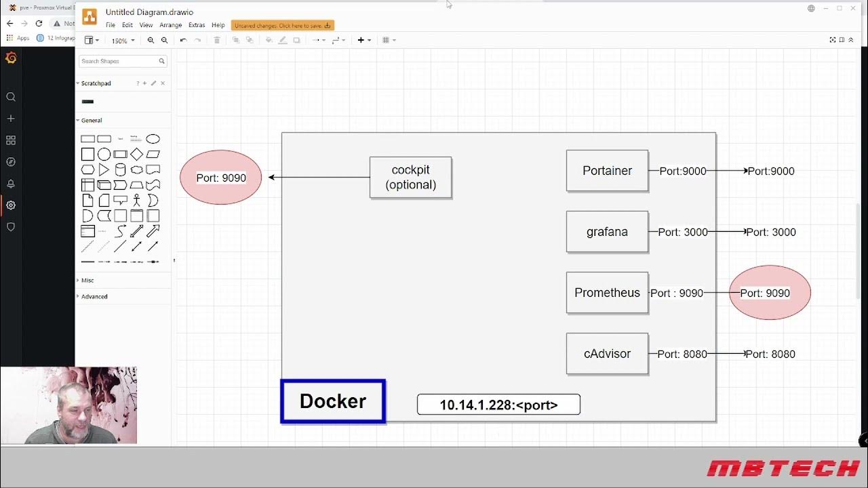Open the Connection arrow style dropdown
This screenshot has height=488, width=868.
coord(319,41)
